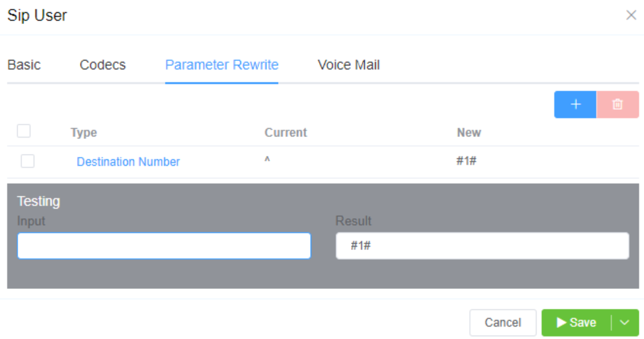
Task: Click the Cancel button
Action: [503, 323]
